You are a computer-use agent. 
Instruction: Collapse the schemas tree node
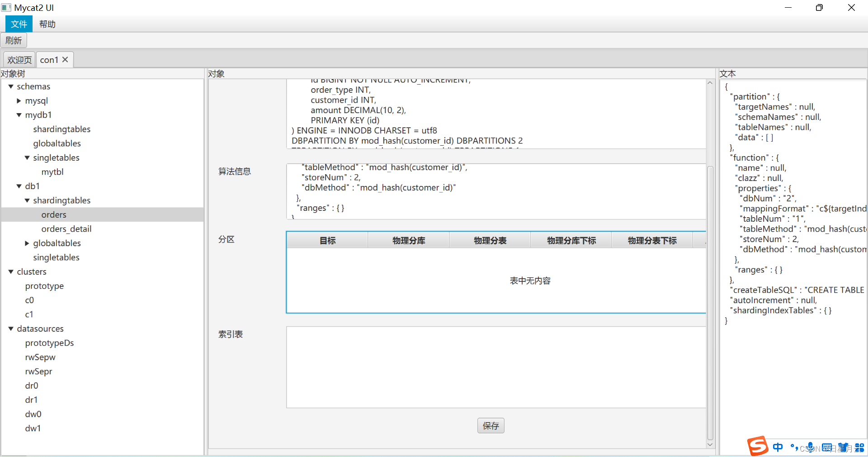[11, 86]
